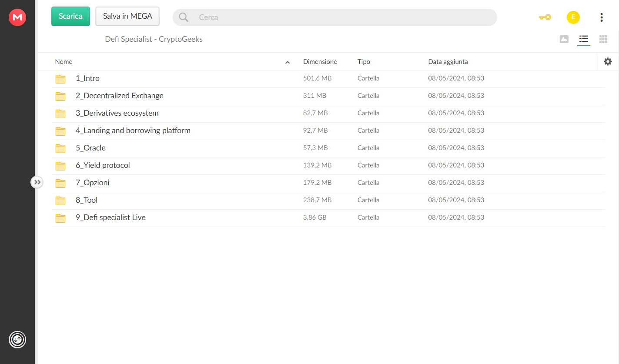Image resolution: width=619 pixels, height=364 pixels.
Task: Open the transfers icon in sidebar
Action: point(17,339)
